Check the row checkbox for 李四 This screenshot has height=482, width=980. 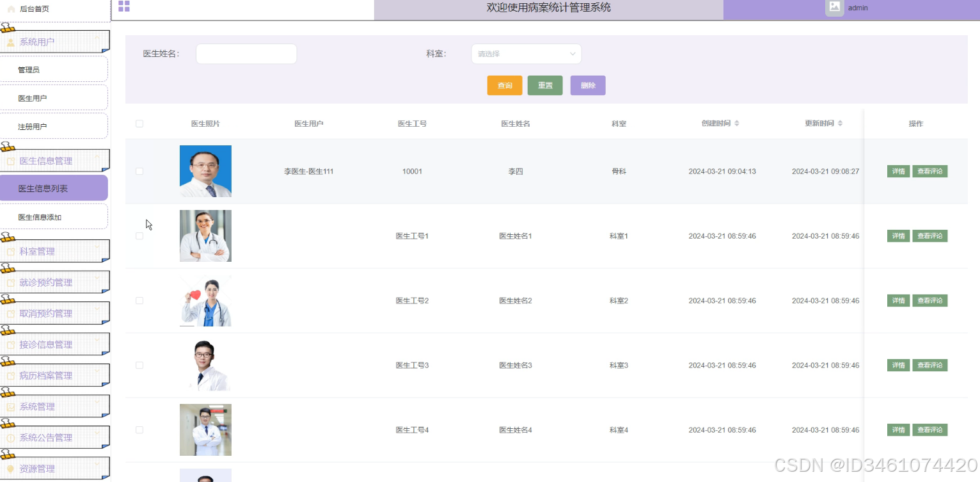(x=139, y=172)
